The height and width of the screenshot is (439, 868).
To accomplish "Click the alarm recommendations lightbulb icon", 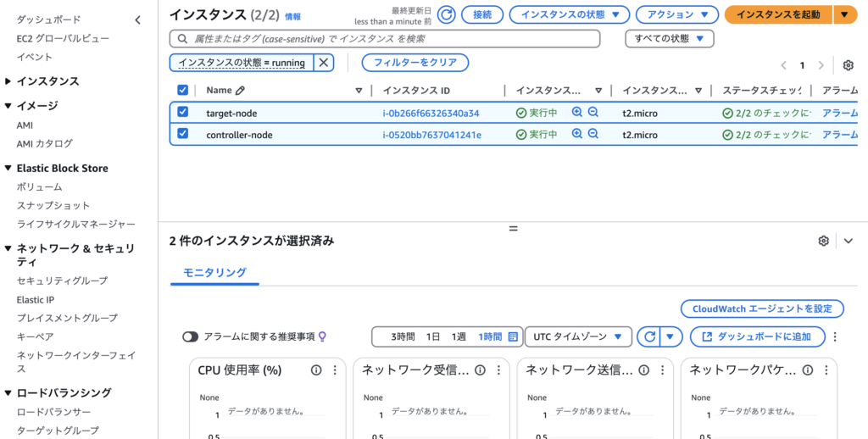I will pyautogui.click(x=323, y=336).
